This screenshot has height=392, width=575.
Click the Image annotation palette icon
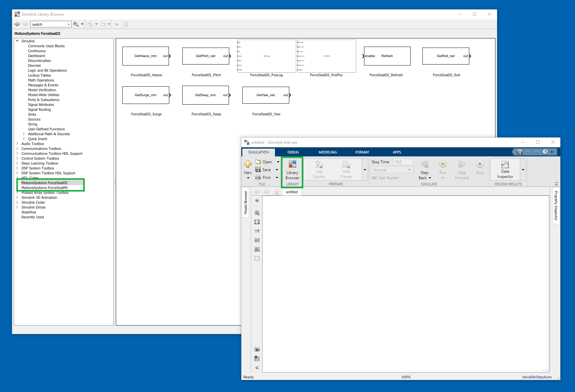pos(257,249)
